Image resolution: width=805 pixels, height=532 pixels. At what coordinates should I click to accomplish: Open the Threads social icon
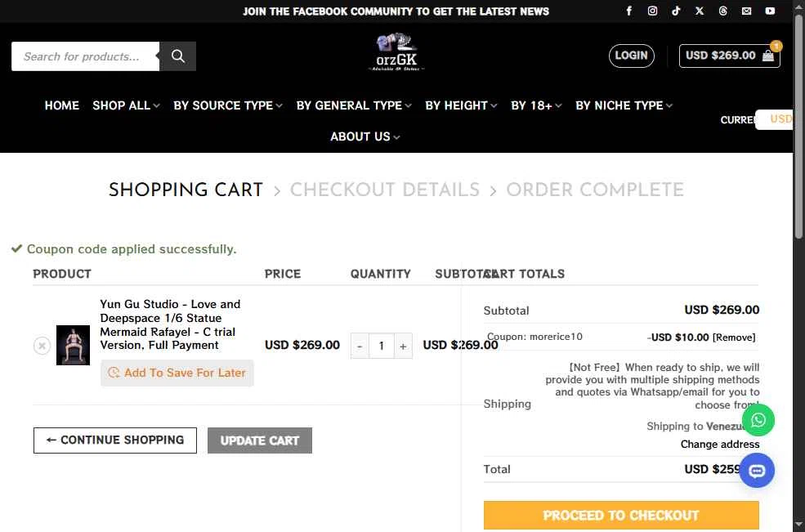(722, 11)
